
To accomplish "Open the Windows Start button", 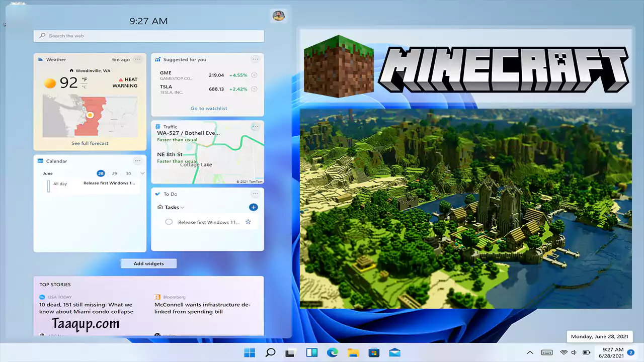I will click(x=250, y=352).
